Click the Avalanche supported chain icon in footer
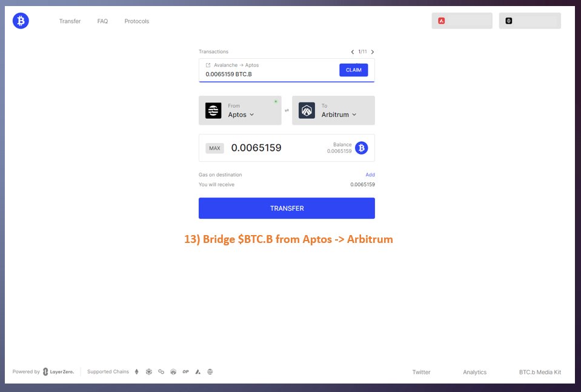The height and width of the screenshot is (392, 581). click(198, 371)
